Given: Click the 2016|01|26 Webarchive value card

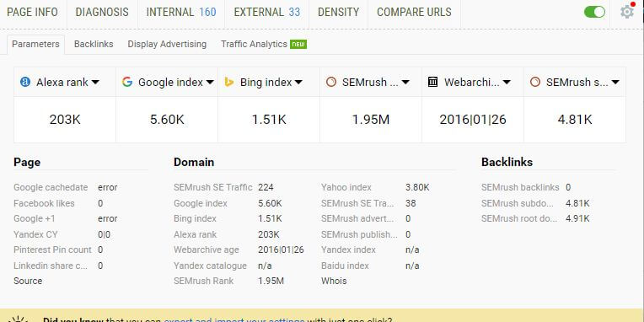Looking at the screenshot, I should coord(473,120).
